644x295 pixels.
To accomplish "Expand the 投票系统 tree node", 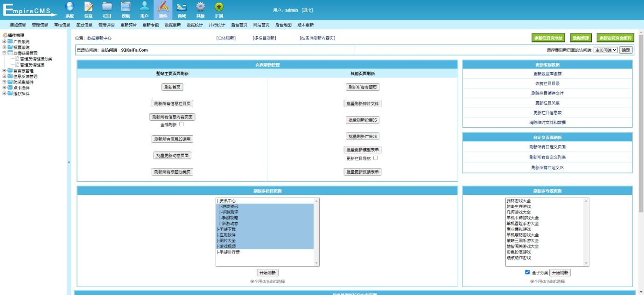I will (4, 47).
